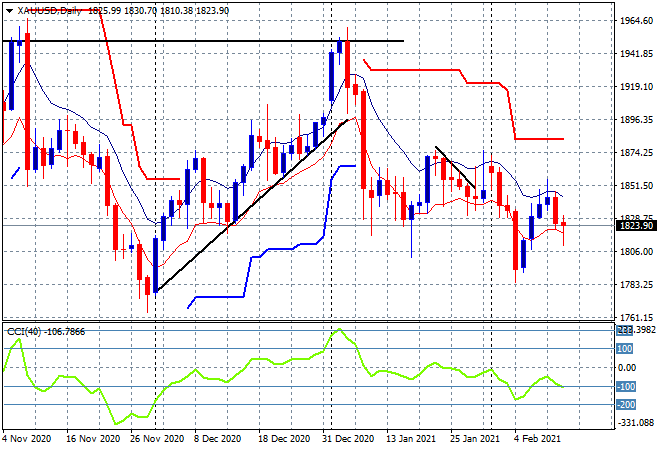Click the triangle arrow beside XAUUSD title
The image size is (660, 450).
[x=9, y=11]
